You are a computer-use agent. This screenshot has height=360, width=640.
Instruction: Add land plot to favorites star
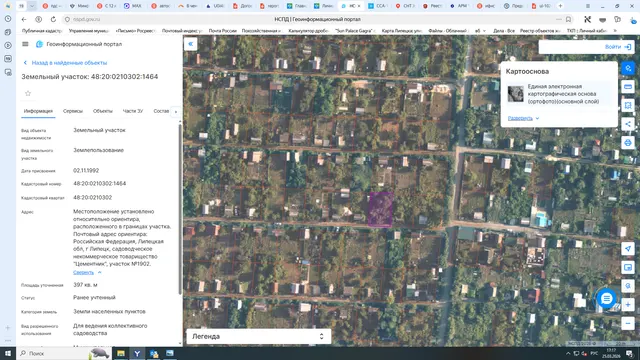click(x=28, y=93)
